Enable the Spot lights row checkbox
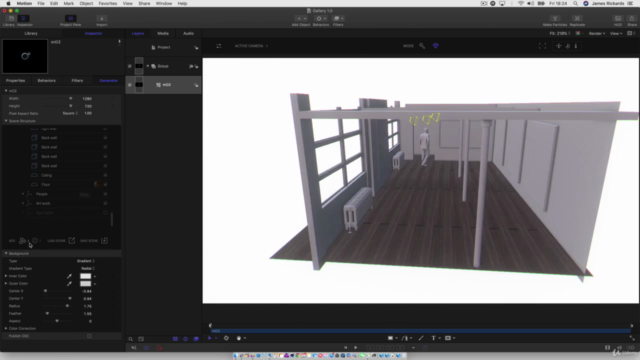Image resolution: width=640 pixels, height=360 pixels. [x=105, y=213]
